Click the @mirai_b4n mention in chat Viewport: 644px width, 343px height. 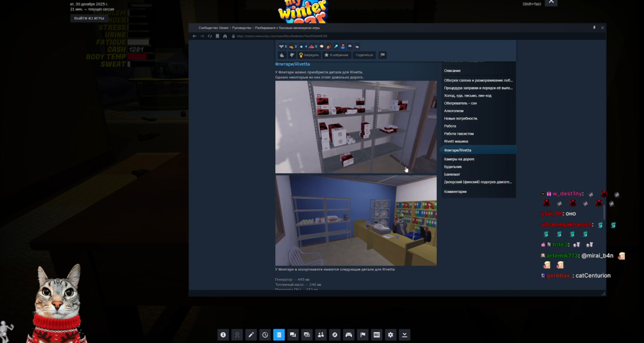pos(597,256)
